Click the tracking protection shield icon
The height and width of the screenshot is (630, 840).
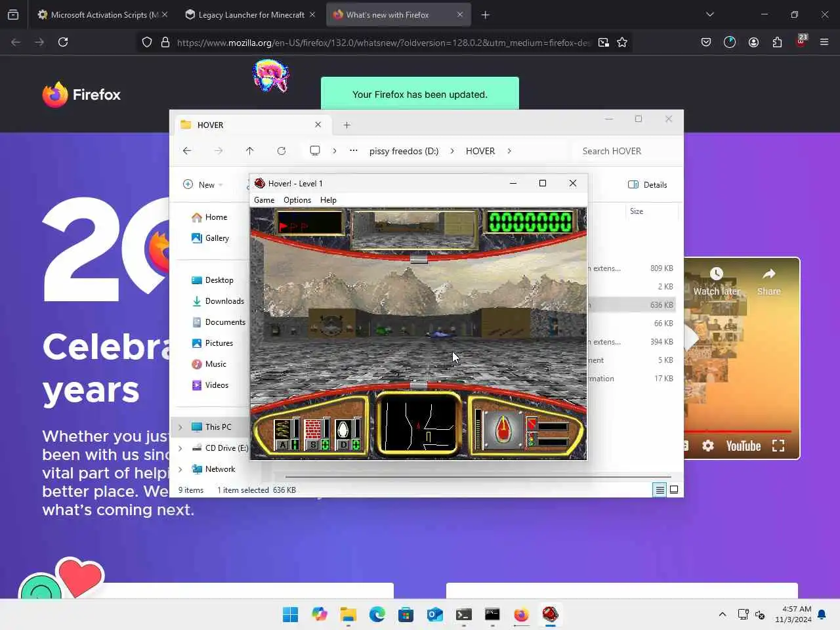pos(147,42)
